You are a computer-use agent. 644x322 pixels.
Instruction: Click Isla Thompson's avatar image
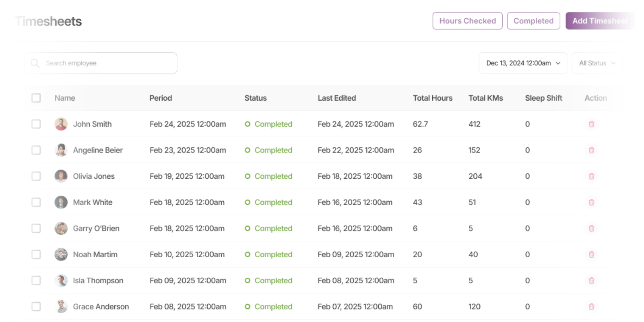(x=61, y=281)
